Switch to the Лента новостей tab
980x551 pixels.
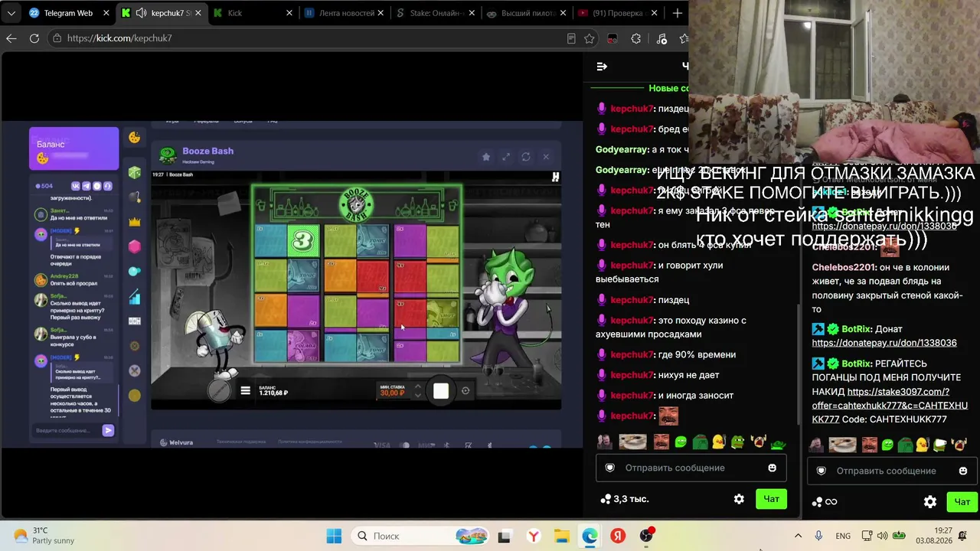(345, 13)
